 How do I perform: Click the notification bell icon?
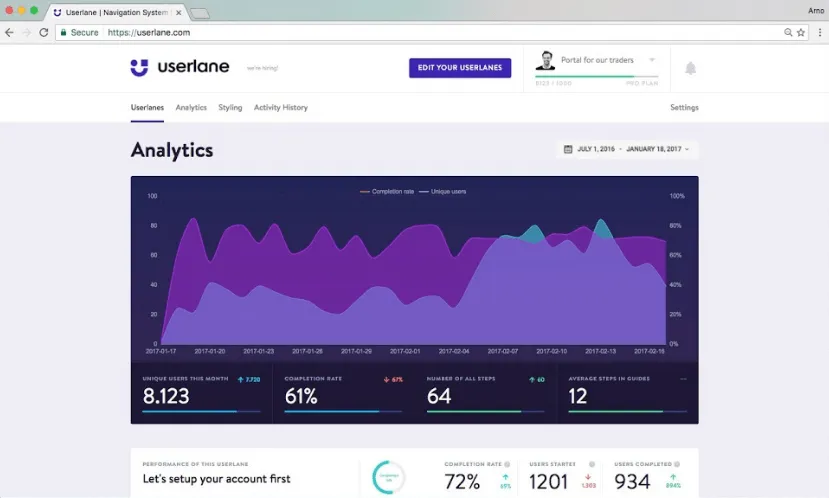point(690,68)
